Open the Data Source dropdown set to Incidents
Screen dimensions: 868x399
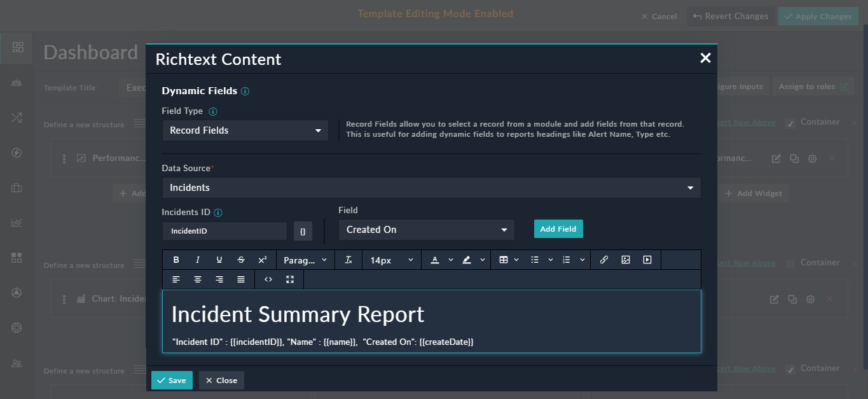click(x=431, y=187)
